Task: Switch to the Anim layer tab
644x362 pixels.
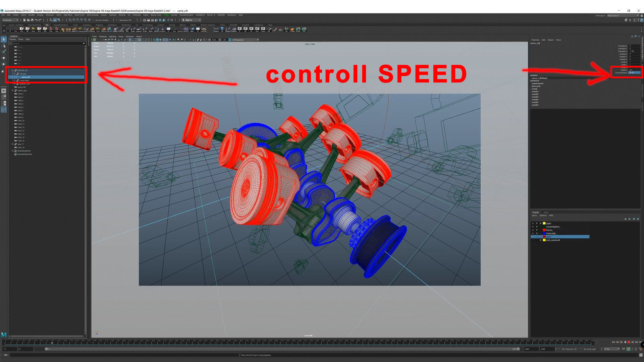Action: (x=546, y=212)
